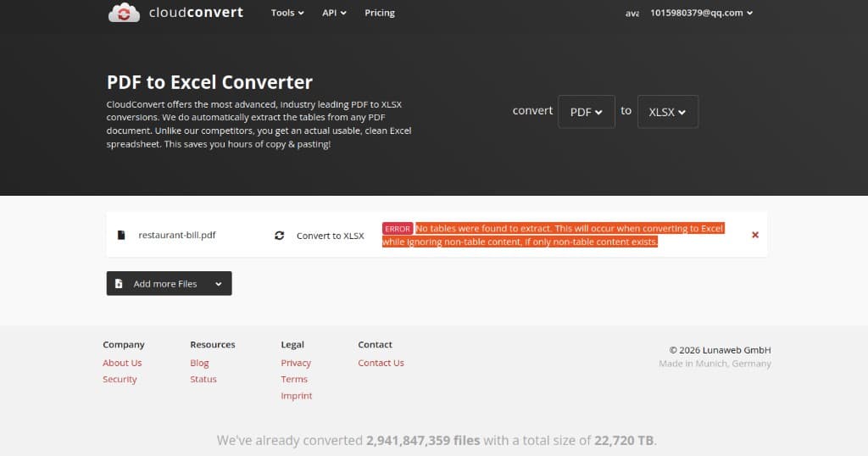Click the file icon beside restaurant-bill.pdf
Image resolution: width=868 pixels, height=456 pixels.
tap(121, 235)
